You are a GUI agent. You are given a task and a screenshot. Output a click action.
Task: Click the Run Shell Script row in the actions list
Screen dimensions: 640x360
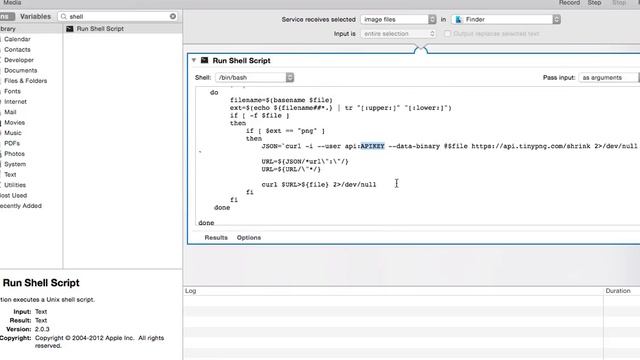pos(123,29)
